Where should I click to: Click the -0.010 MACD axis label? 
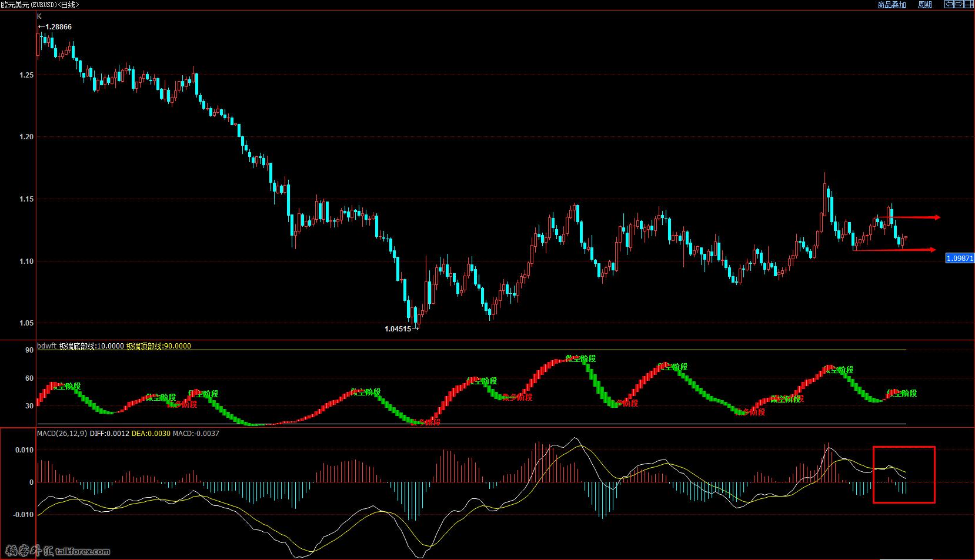tap(23, 515)
